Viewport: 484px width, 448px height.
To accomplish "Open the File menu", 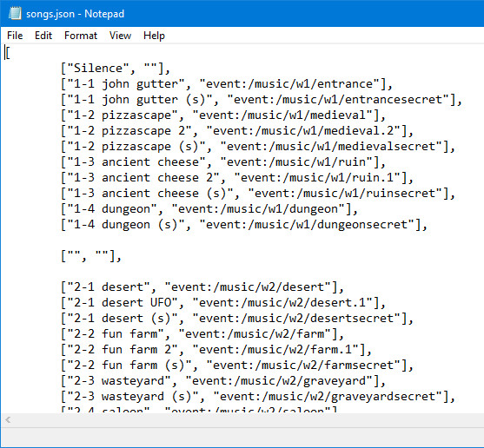I will 15,36.
